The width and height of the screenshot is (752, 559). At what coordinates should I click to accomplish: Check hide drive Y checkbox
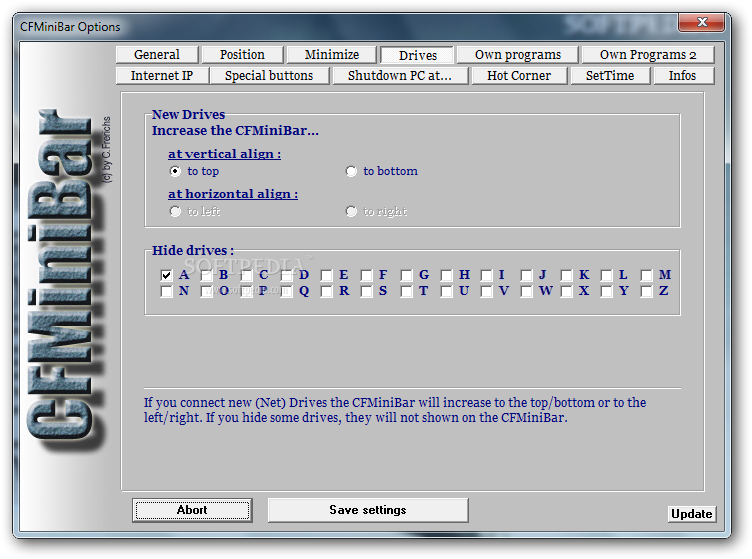click(x=606, y=291)
